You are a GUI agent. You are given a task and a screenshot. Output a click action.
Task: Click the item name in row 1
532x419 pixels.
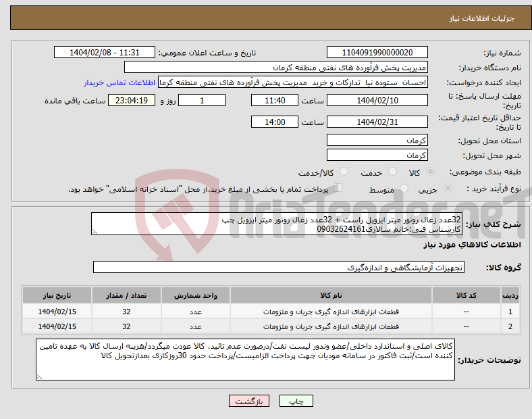pyautogui.click(x=331, y=312)
